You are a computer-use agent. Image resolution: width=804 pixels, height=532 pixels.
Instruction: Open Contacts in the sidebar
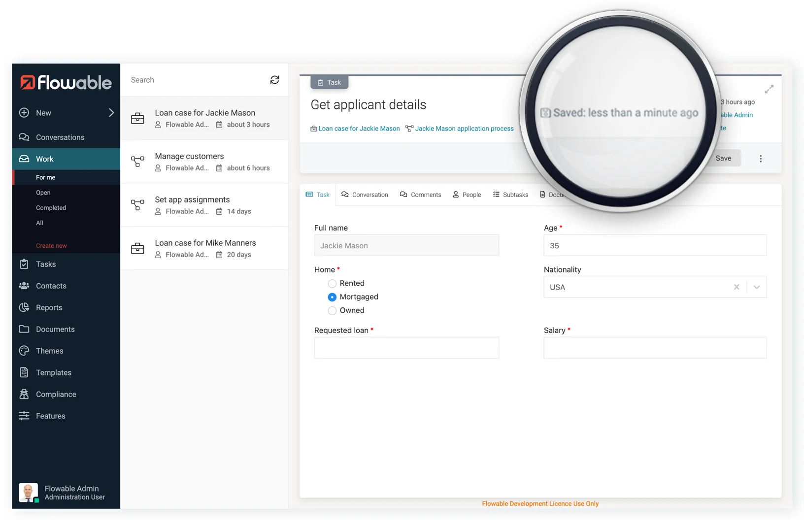pos(66,286)
